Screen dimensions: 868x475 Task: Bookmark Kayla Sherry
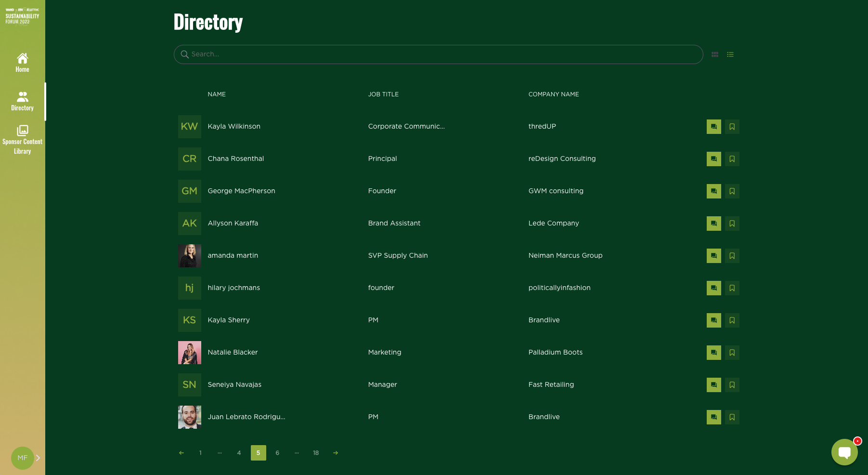tap(732, 320)
